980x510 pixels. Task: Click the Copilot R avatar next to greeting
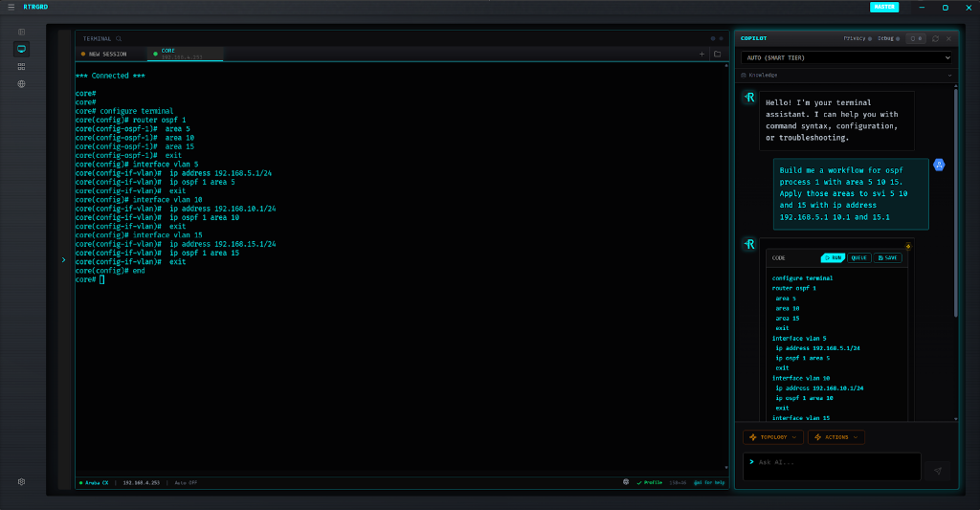tap(749, 98)
